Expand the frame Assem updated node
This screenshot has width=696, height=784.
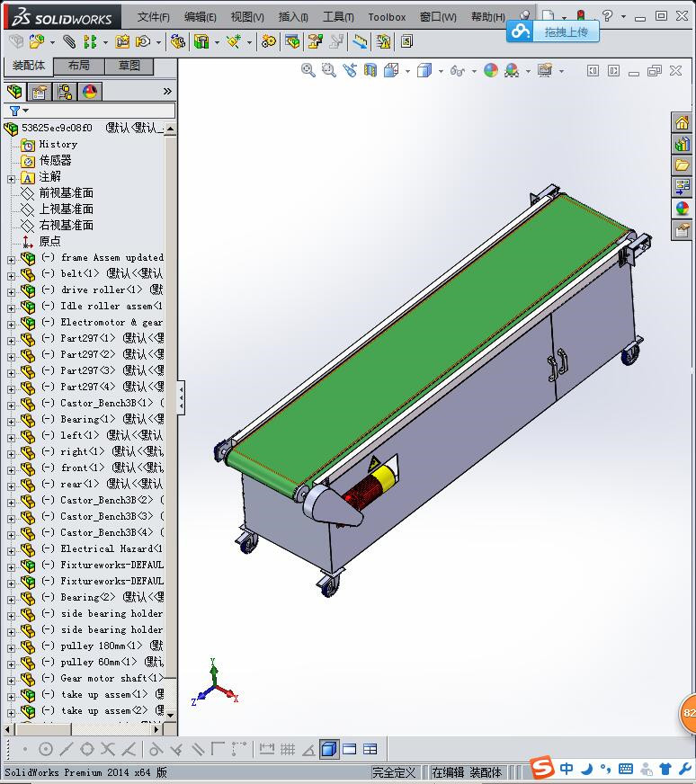coord(11,260)
